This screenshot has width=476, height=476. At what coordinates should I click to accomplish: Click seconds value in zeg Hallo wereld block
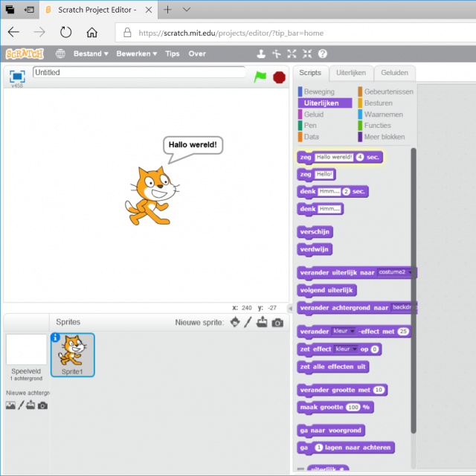coord(360,157)
